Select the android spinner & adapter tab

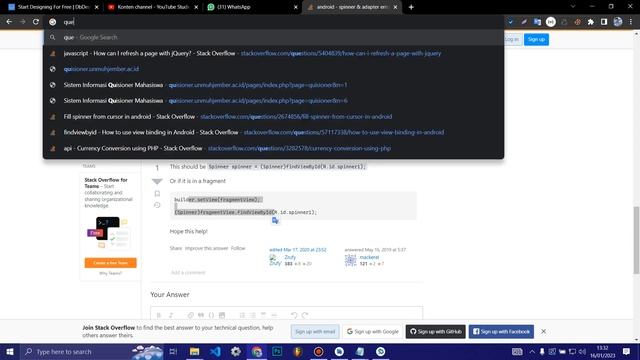[x=352, y=7]
